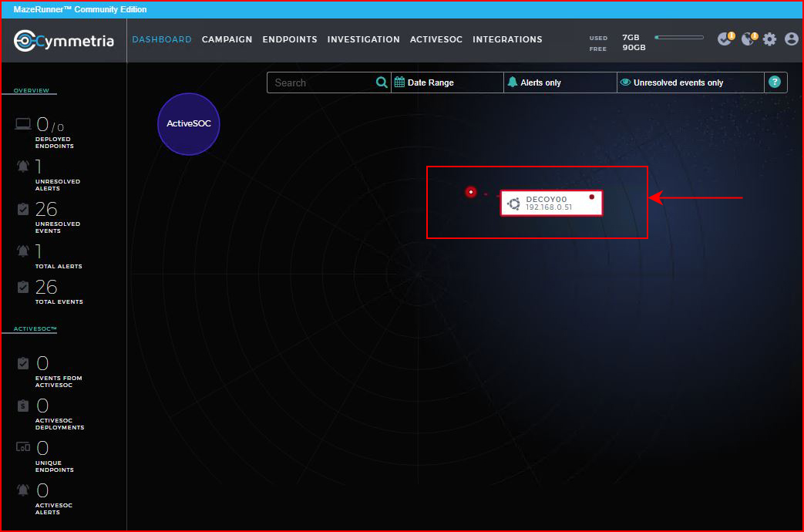Click the red status dot on DECOY00 card
804x532 pixels.
pyautogui.click(x=592, y=197)
